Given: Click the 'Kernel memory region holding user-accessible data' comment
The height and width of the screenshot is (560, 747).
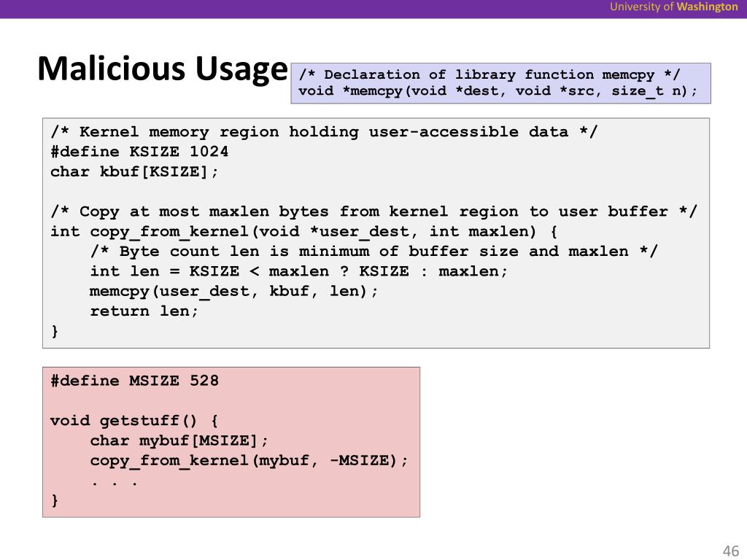Looking at the screenshot, I should tap(324, 132).
